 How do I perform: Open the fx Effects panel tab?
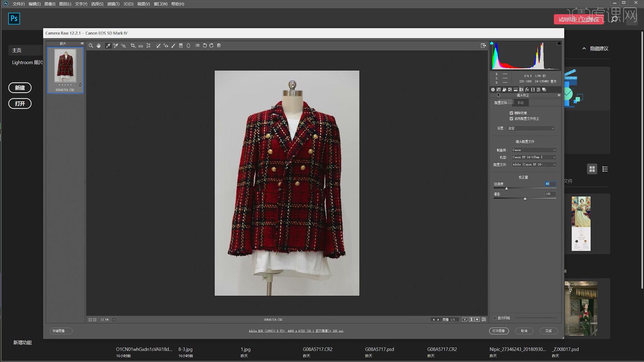[527, 89]
